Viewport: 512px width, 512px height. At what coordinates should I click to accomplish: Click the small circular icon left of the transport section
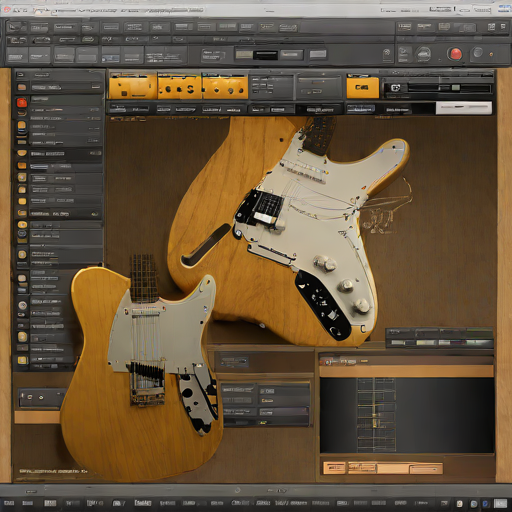point(387,53)
